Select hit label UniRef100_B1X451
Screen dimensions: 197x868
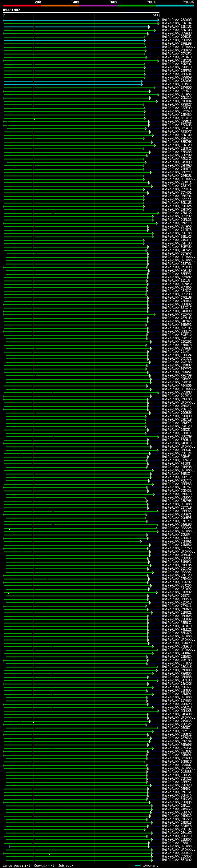[177, 372]
